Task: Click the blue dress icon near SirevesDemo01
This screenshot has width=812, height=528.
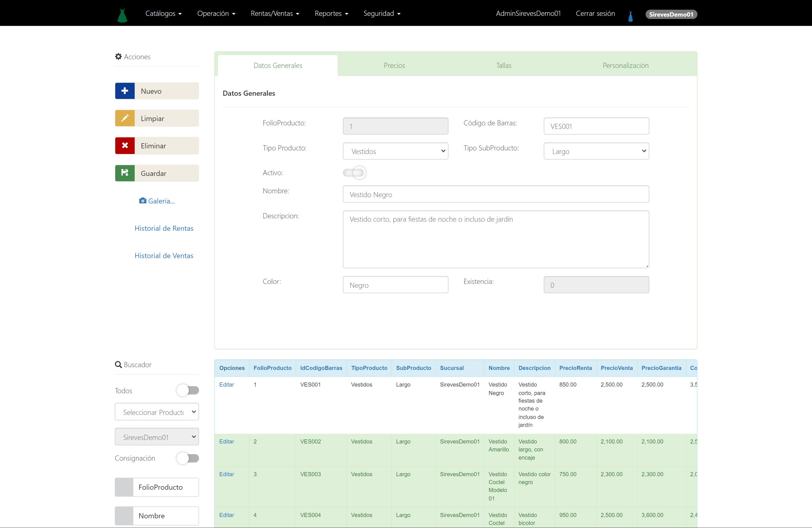Action: [631, 16]
